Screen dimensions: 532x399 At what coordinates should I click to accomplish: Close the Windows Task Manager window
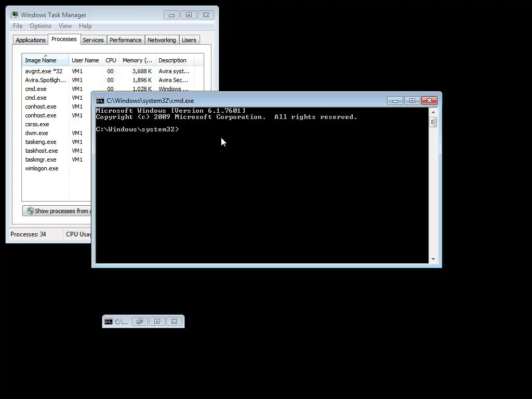(206, 15)
